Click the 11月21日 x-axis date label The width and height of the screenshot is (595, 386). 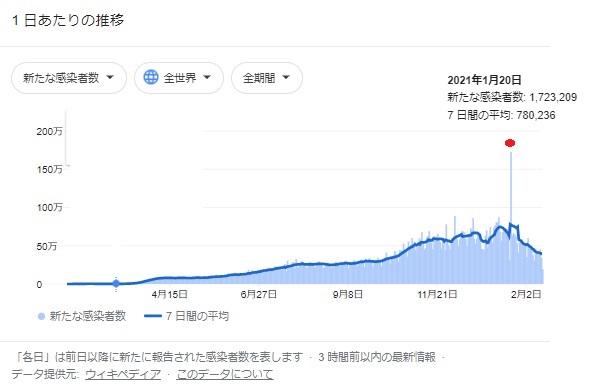pos(437,294)
